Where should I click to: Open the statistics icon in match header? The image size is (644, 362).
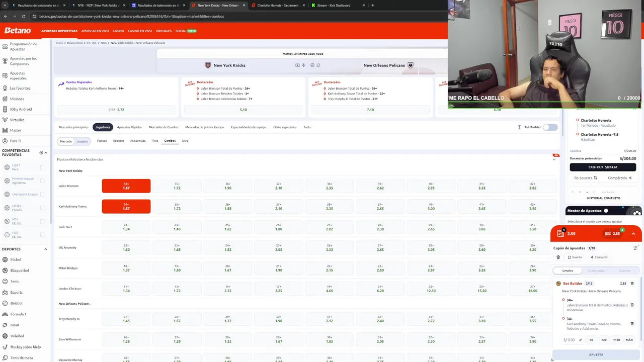click(x=312, y=65)
